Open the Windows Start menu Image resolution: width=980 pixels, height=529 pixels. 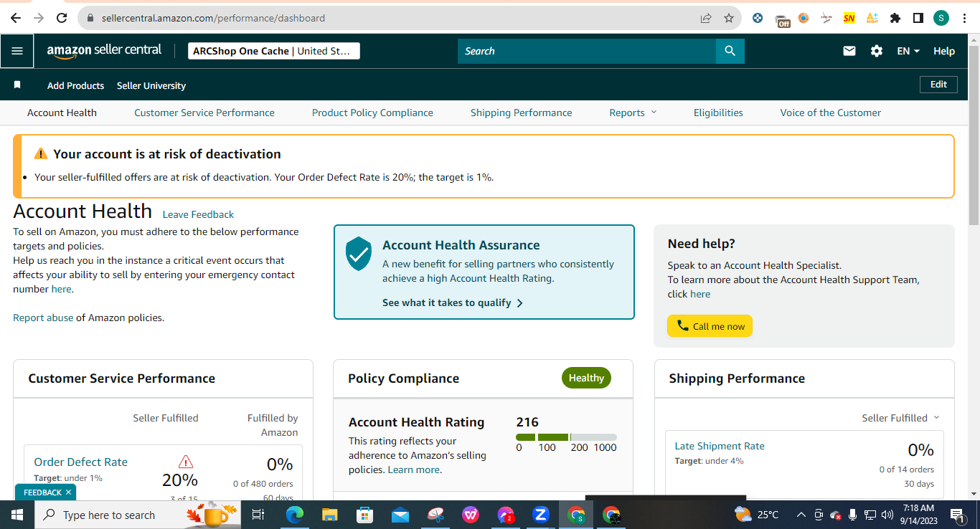[17, 515]
